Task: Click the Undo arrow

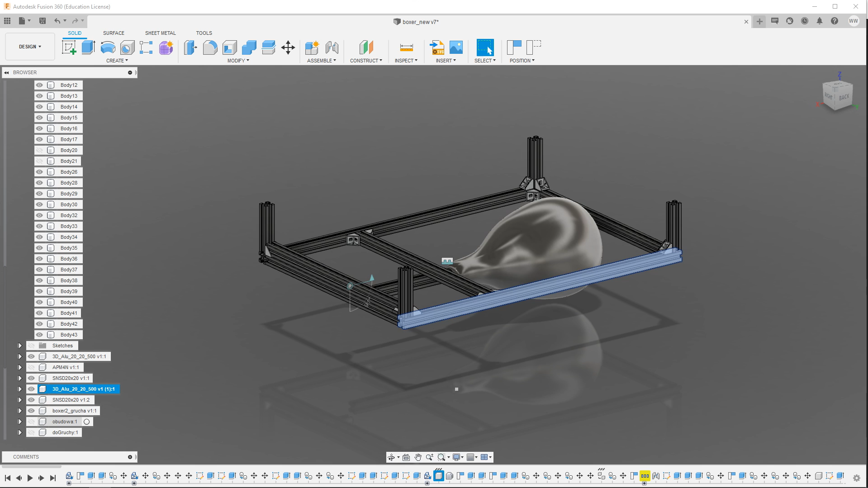Action: pyautogui.click(x=57, y=21)
